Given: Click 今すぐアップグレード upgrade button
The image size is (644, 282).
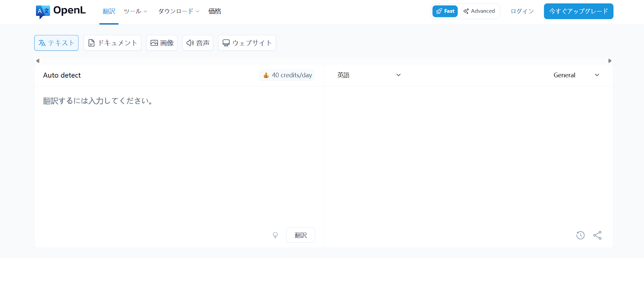Looking at the screenshot, I should [x=578, y=11].
